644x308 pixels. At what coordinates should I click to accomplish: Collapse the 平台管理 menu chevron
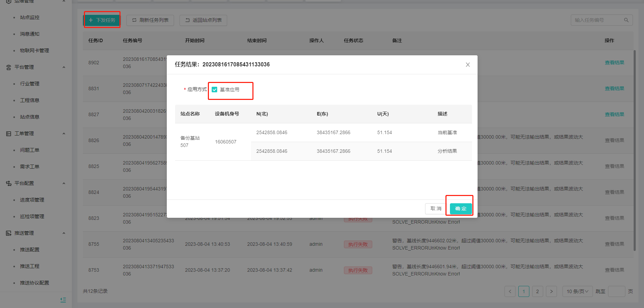[64, 67]
